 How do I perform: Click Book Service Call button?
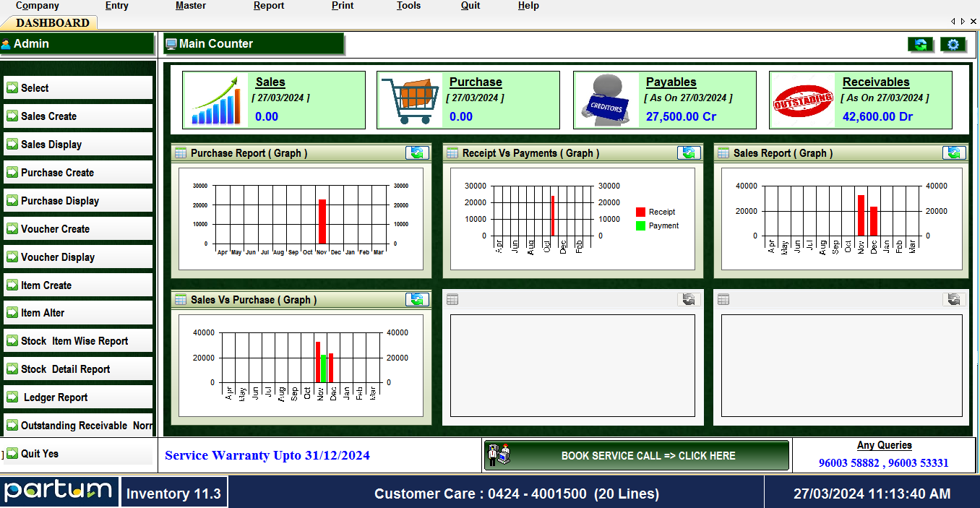click(x=636, y=456)
